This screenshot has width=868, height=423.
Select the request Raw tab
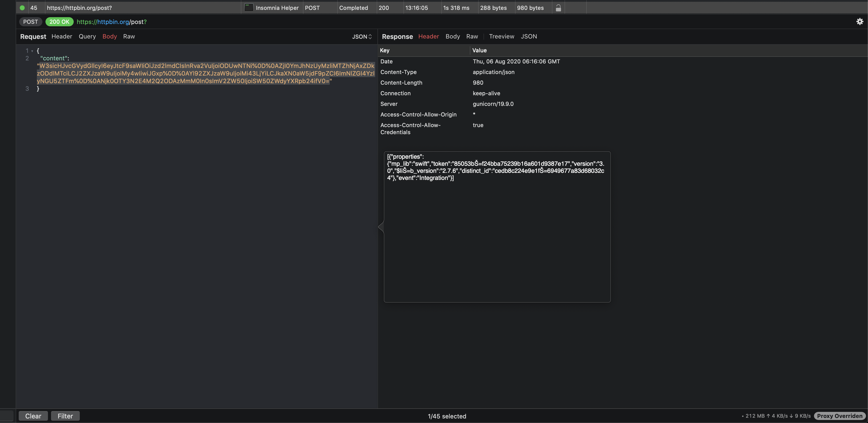[x=129, y=36]
